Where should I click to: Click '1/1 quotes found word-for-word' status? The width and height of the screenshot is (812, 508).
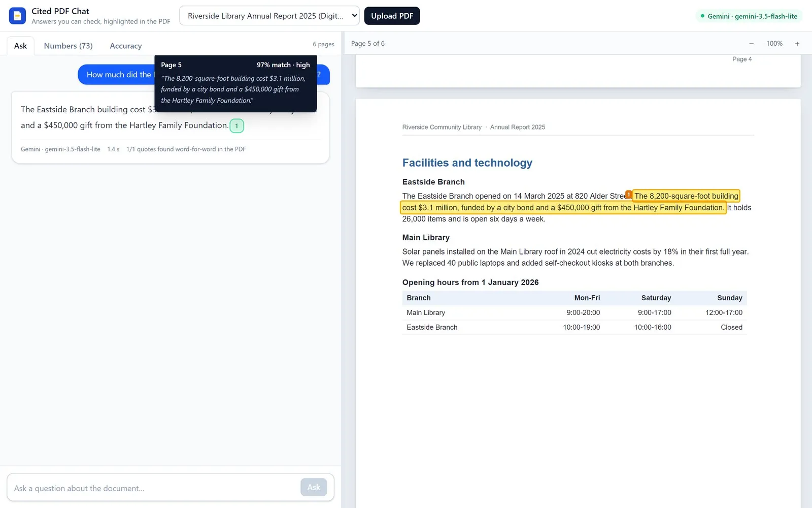(x=186, y=149)
